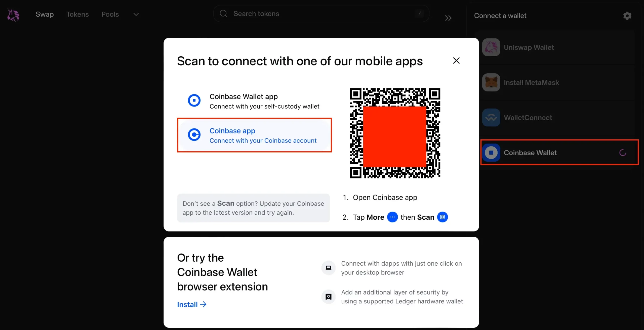Click the WalletConnect icon
The height and width of the screenshot is (330, 644).
coord(490,117)
